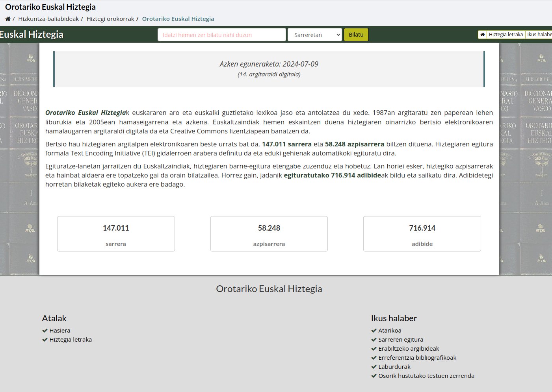The image size is (552, 392).
Task: Click the 'Ikus halaber' footer heading
Action: (394, 318)
